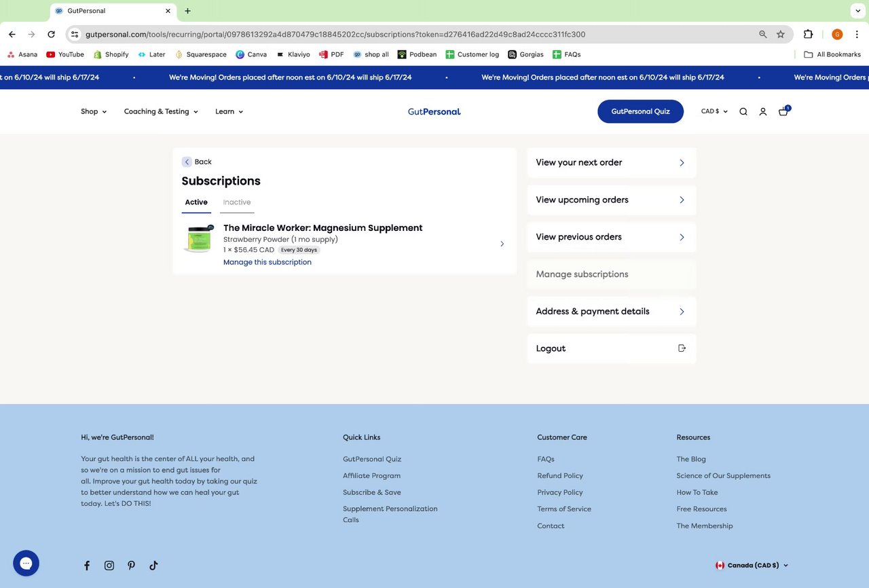The height and width of the screenshot is (588, 869).
Task: Open the Shopify bookmark
Action: point(111,54)
